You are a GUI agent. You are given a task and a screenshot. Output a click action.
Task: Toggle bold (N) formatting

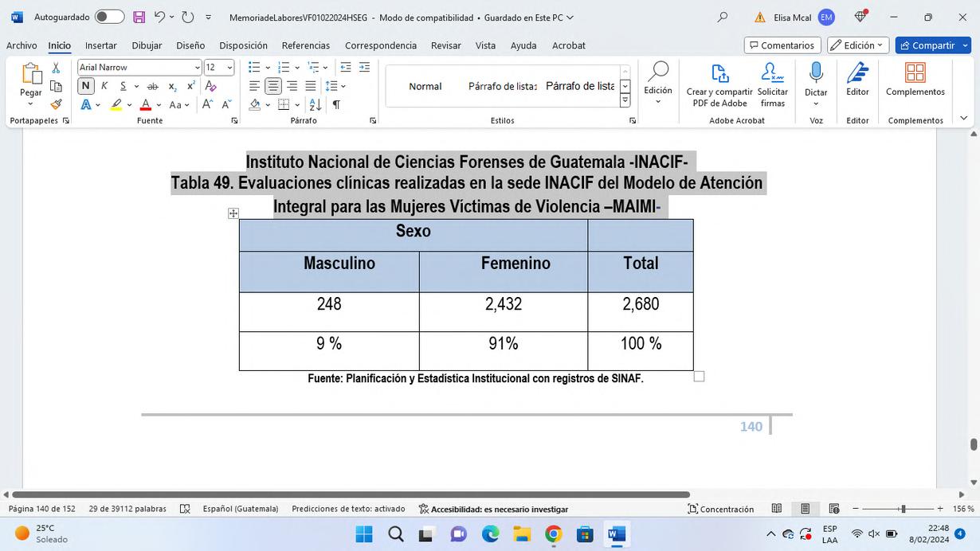[86, 86]
